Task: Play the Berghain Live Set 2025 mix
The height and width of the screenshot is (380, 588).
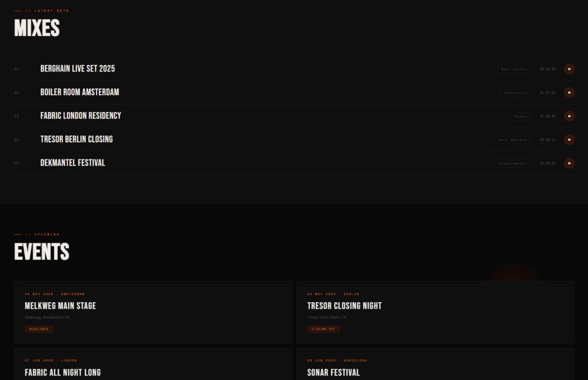Action: tap(569, 69)
